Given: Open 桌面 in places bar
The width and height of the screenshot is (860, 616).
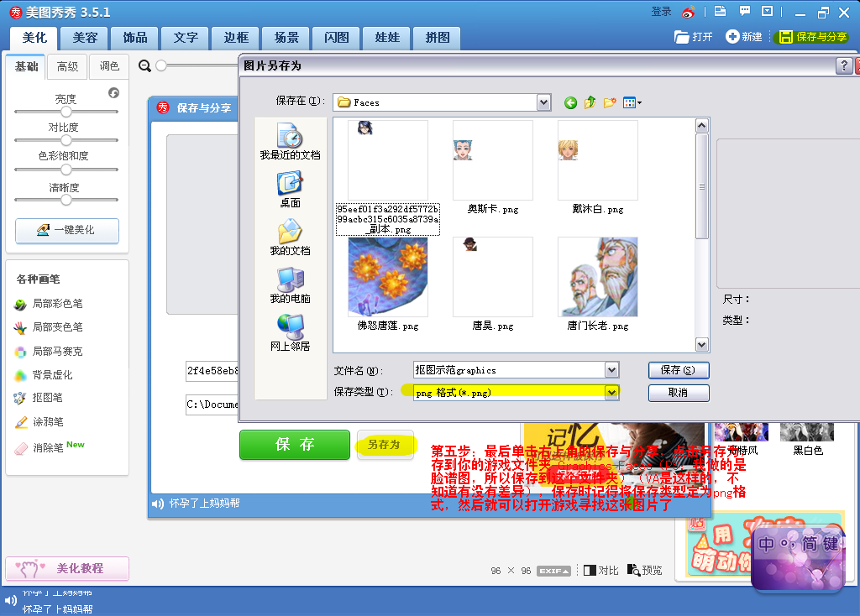Looking at the screenshot, I should point(290,190).
